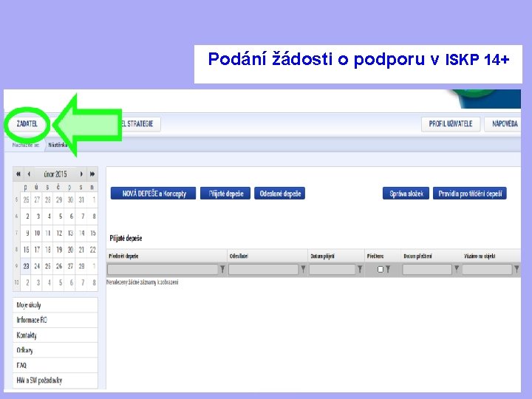
Task: Open Kontakty in sidebar
Action: tap(55, 335)
